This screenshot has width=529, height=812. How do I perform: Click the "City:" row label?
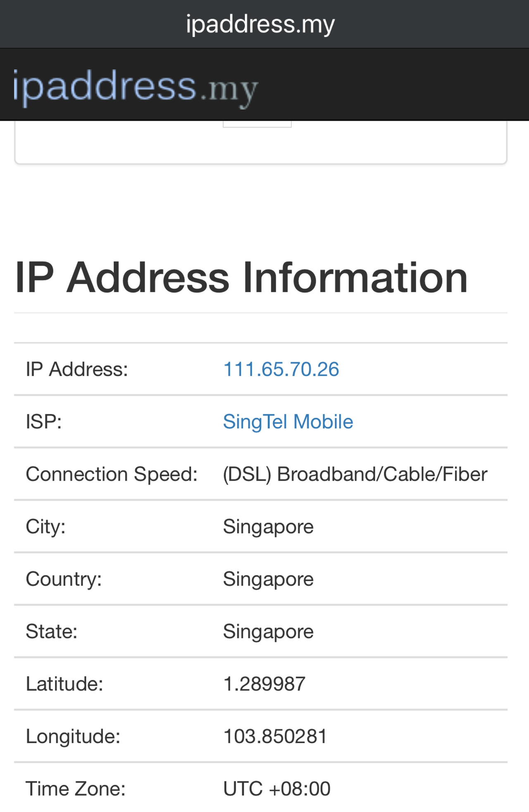click(46, 526)
